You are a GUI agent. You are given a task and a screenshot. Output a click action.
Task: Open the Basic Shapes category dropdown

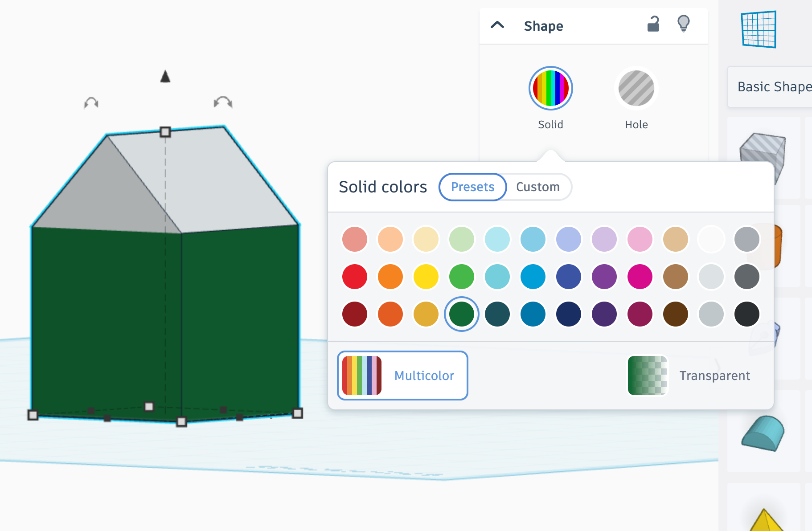point(770,87)
